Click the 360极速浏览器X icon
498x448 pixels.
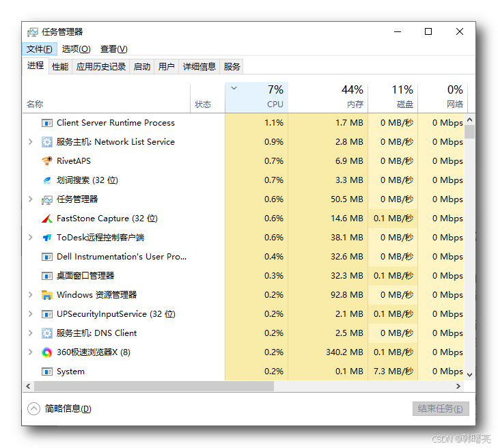coord(47,352)
